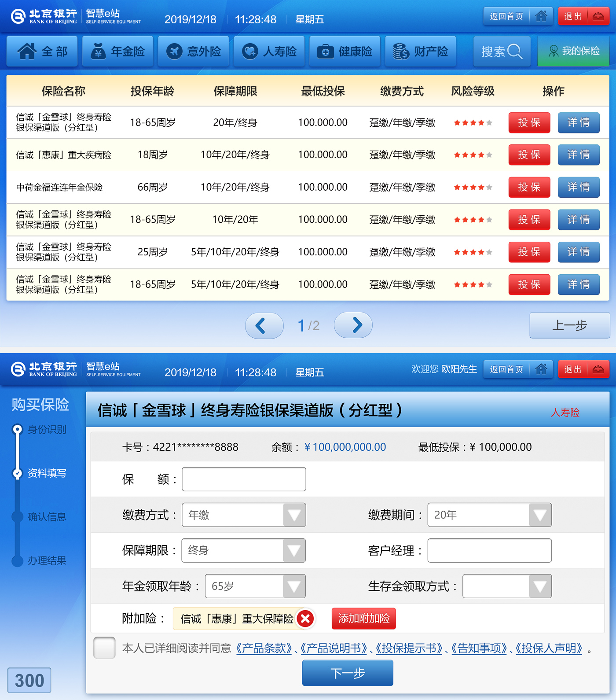
Task: Tick the agreement checkbox for the product terms
Action: coord(104,648)
